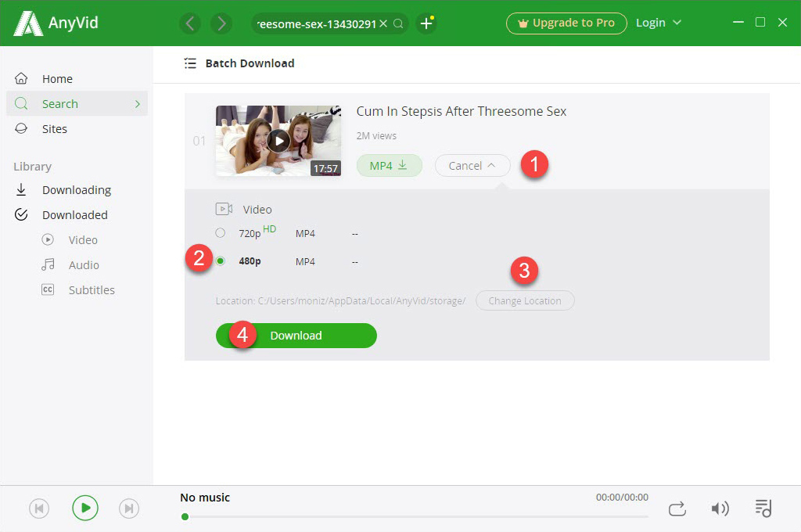Click the Home house icon in the sidebar
The height and width of the screenshot is (532, 801).
pyautogui.click(x=21, y=79)
